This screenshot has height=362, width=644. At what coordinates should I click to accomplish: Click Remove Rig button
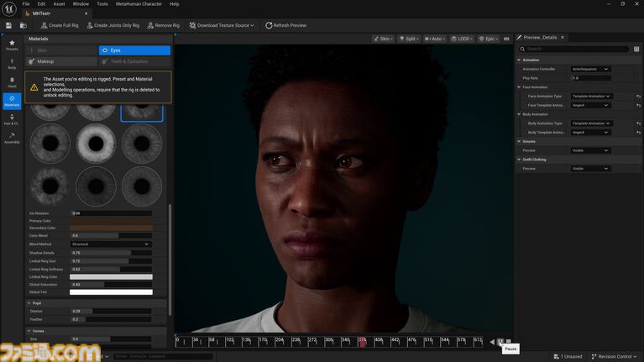164,25
